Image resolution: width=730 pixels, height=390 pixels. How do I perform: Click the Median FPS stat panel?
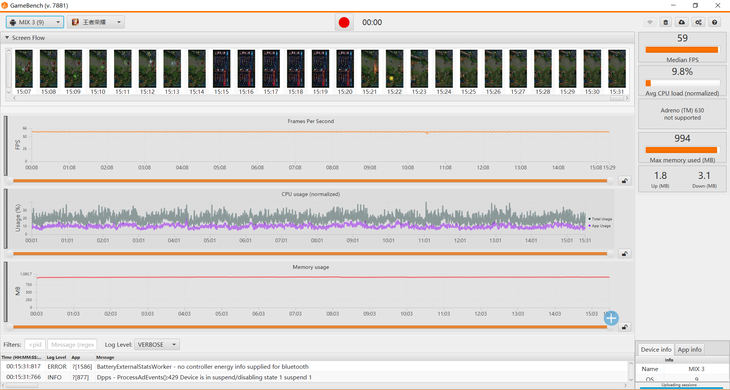point(682,47)
